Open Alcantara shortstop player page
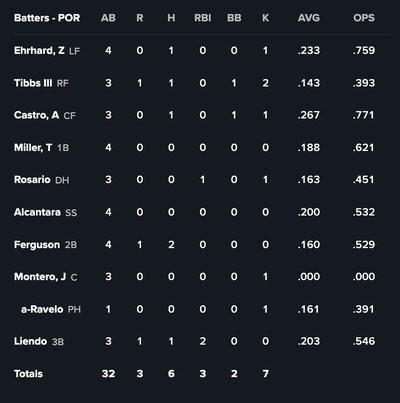The width and height of the screenshot is (400, 403). point(37,212)
